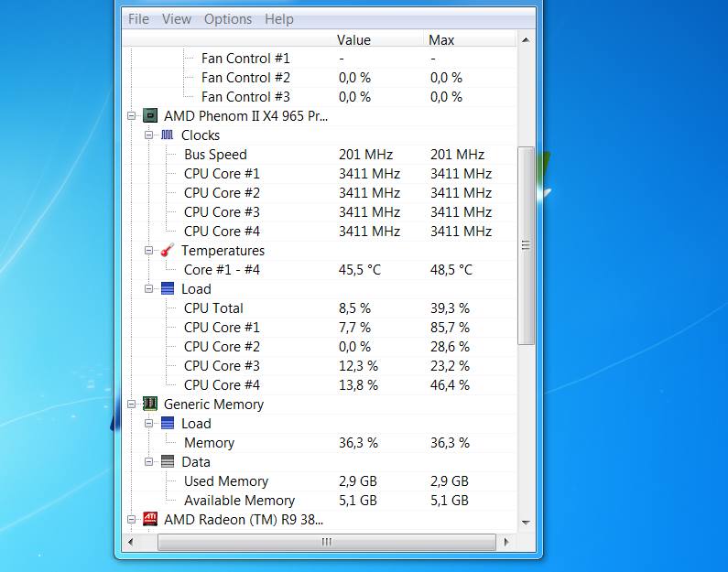Click the Generic Memory RAM icon

pos(149,404)
